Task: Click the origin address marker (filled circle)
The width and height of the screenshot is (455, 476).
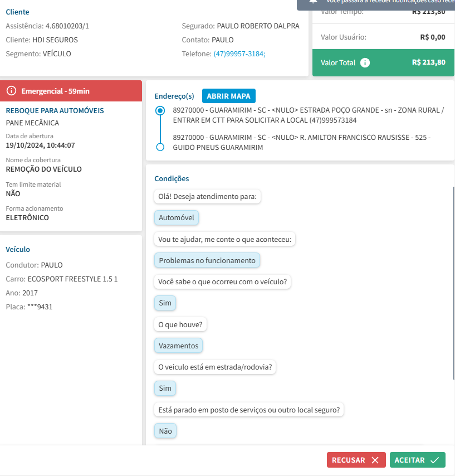Action: 160,110
